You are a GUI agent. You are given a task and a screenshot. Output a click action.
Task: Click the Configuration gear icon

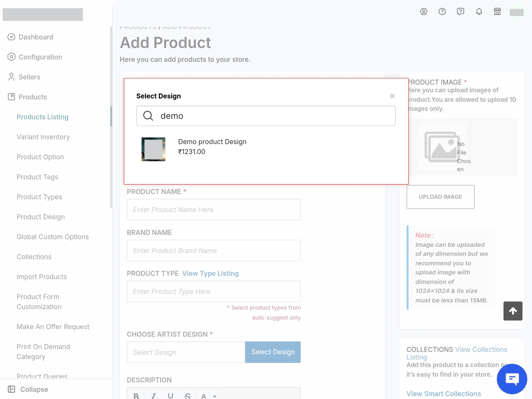(11, 57)
